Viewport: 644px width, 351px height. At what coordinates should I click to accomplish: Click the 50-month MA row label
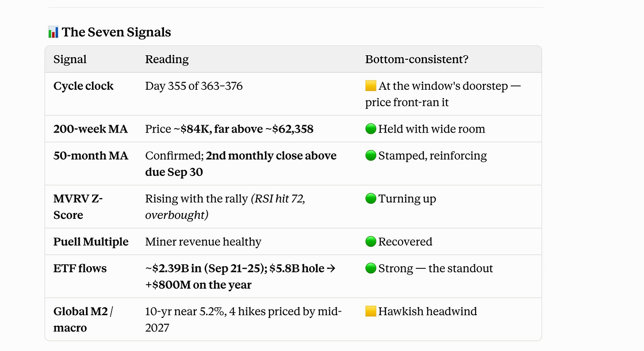(x=91, y=156)
